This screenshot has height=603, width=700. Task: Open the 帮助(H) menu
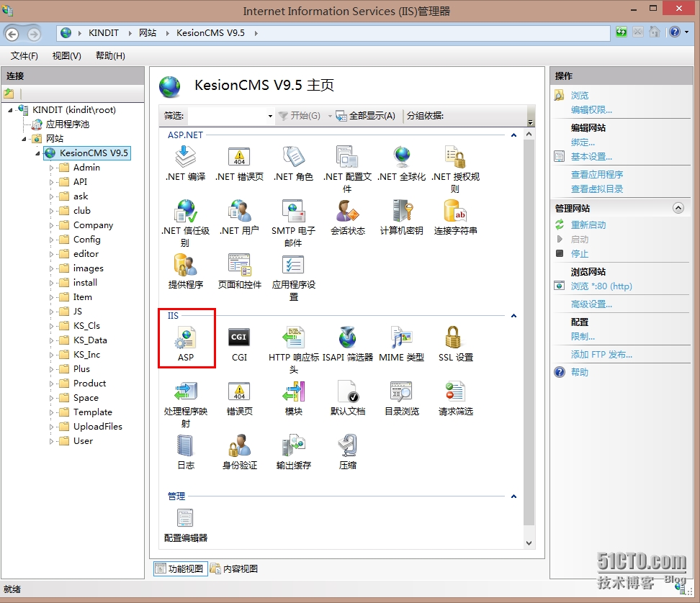[110, 55]
